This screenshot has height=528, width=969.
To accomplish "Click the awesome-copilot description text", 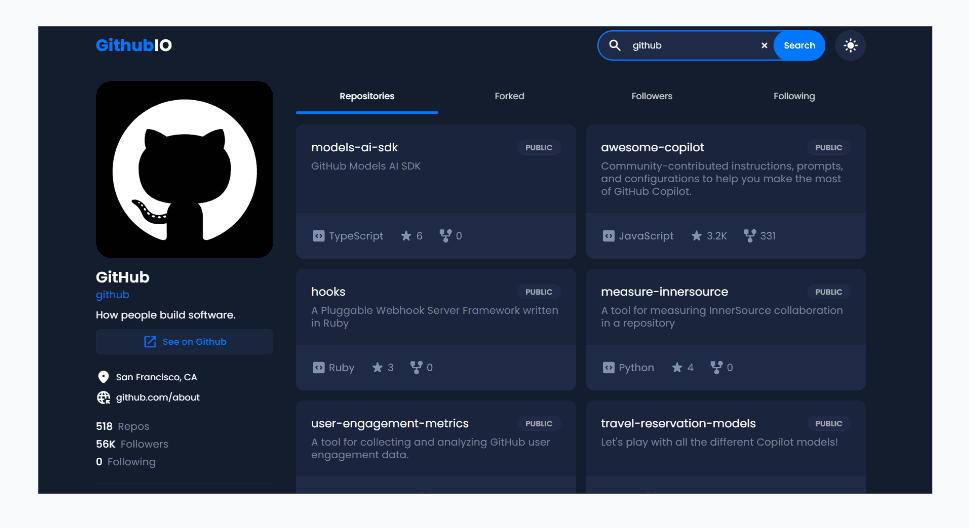I will coord(722,179).
